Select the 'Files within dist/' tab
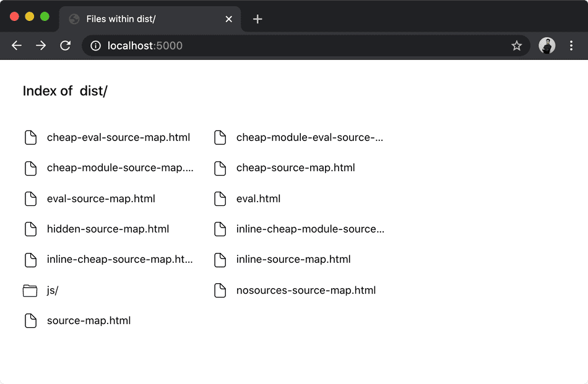The image size is (588, 384). [x=136, y=19]
